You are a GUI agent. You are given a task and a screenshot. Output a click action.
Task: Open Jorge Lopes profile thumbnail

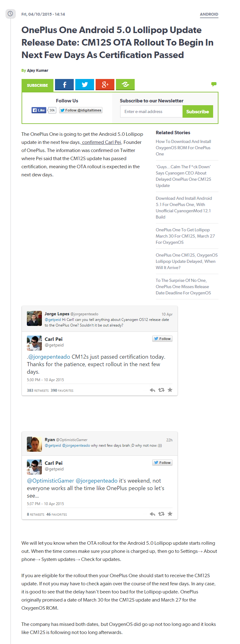[x=34, y=318]
